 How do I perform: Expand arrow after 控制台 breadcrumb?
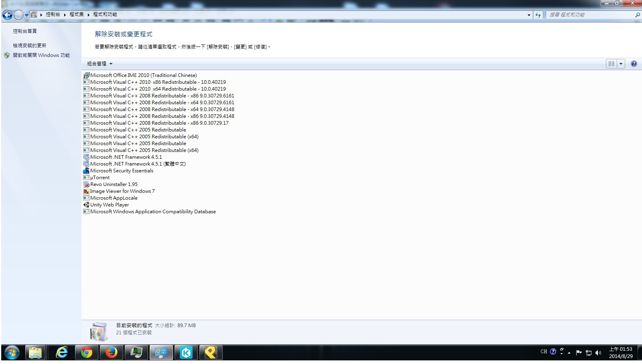65,15
